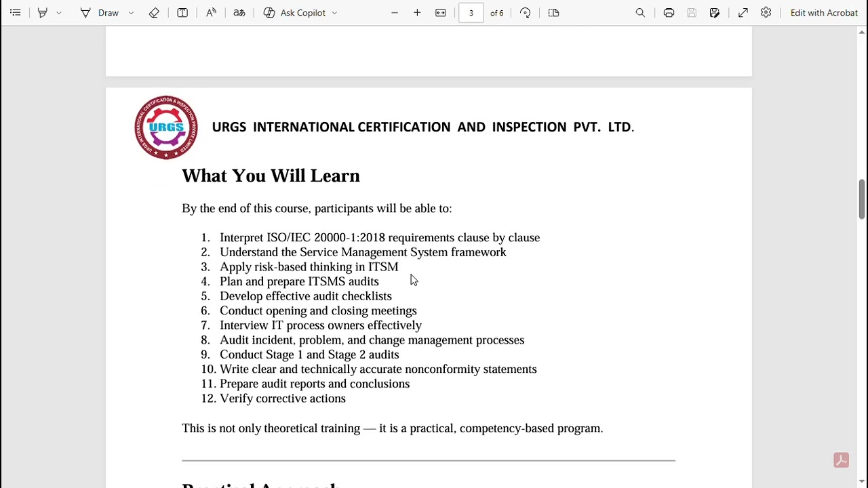Click the "What You Will Learn" heading
Screen dimensions: 868x488
click(271, 176)
